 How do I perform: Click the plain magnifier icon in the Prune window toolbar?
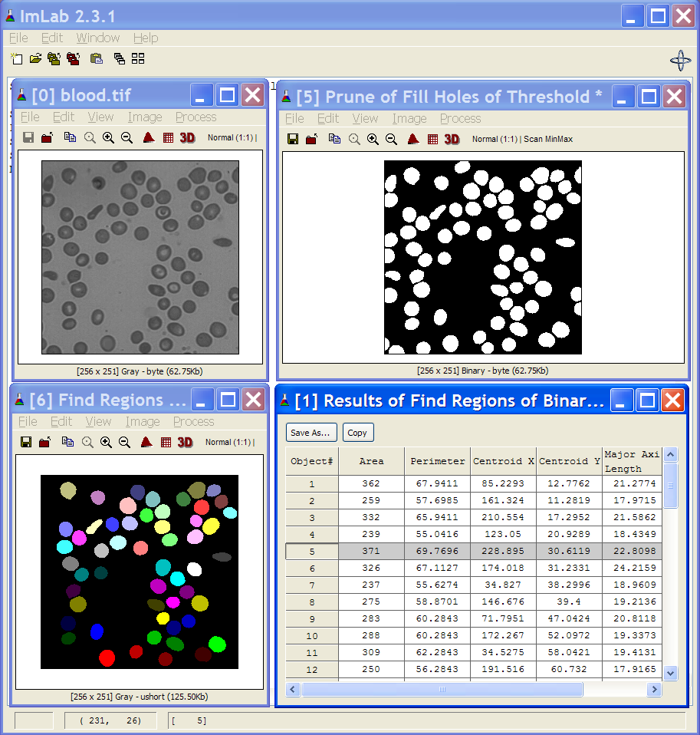coord(354,139)
